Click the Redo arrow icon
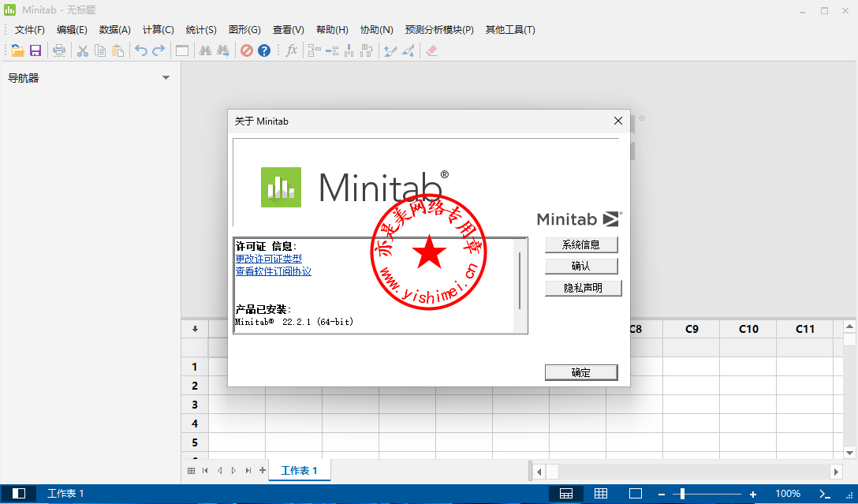 (159, 51)
